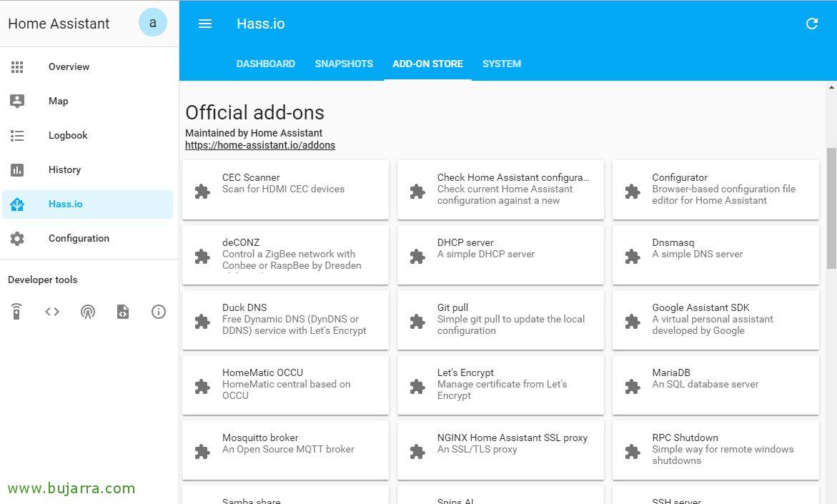The height and width of the screenshot is (504, 837).
Task: Click the 'A simple DHCP server' description
Action: [x=486, y=254]
